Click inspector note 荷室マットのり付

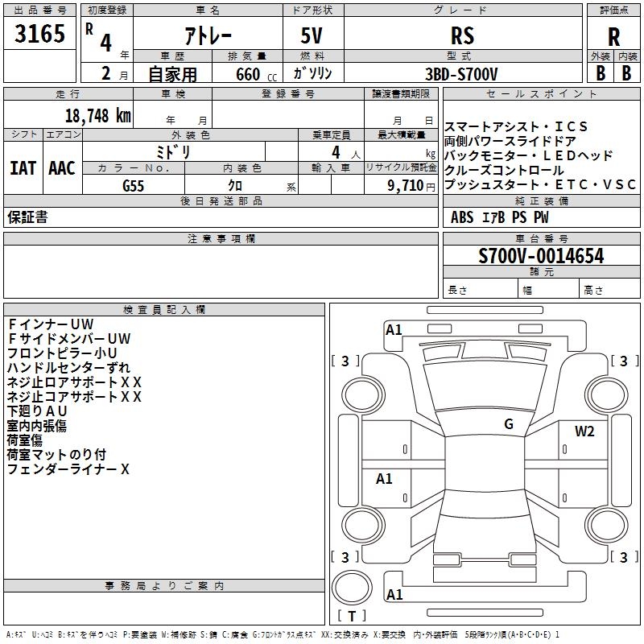pyautogui.click(x=56, y=455)
